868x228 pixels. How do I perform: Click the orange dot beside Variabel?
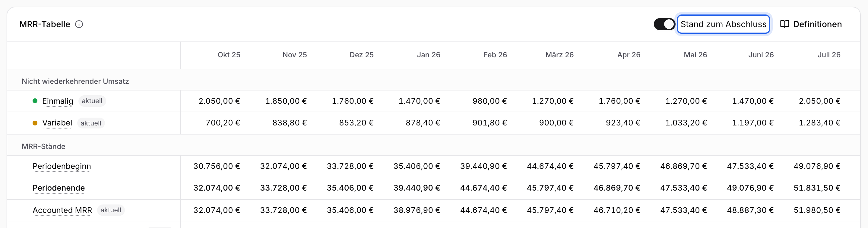(35, 123)
